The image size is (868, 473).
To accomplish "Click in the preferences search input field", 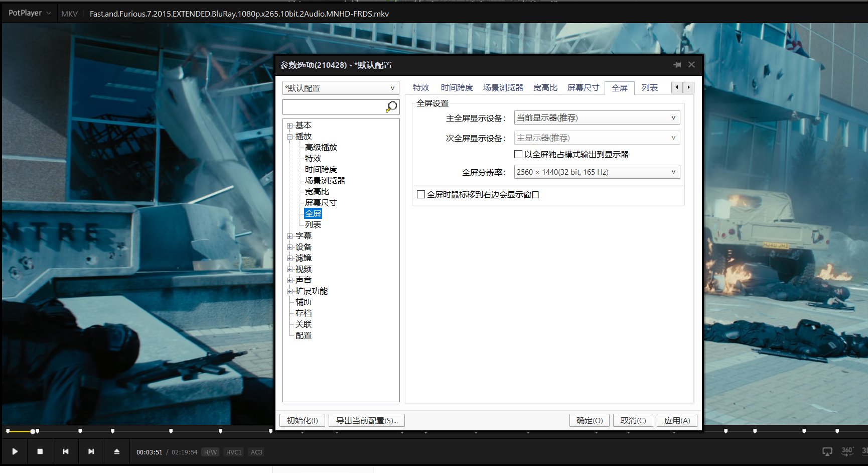I will 334,107.
